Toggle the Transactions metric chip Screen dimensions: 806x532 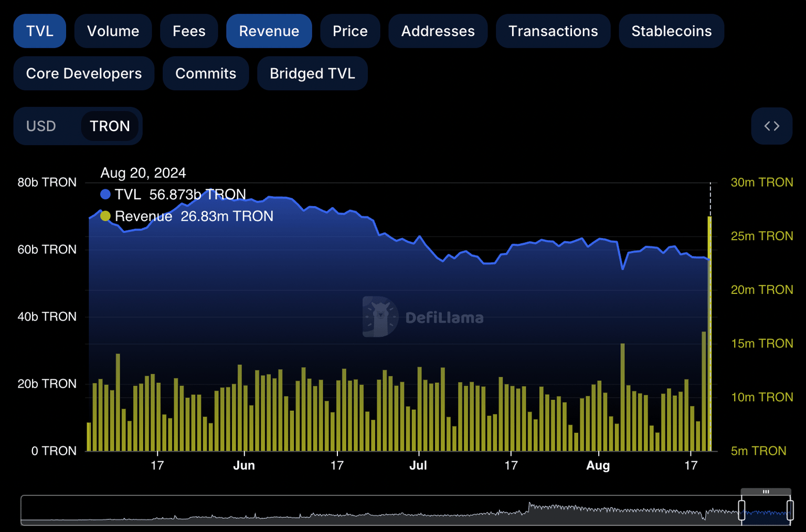click(x=553, y=31)
